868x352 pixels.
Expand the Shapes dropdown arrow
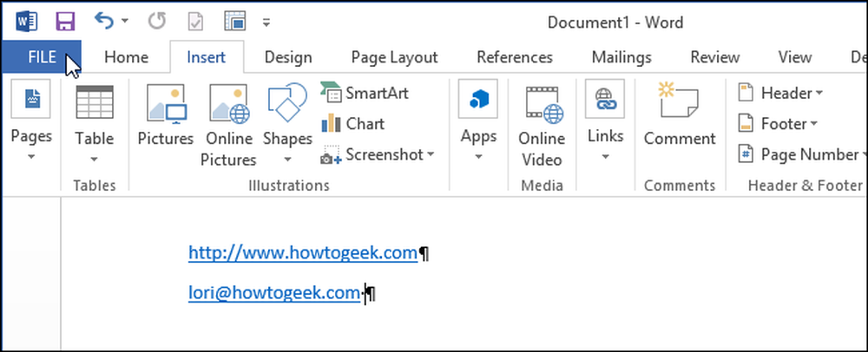pos(287,160)
